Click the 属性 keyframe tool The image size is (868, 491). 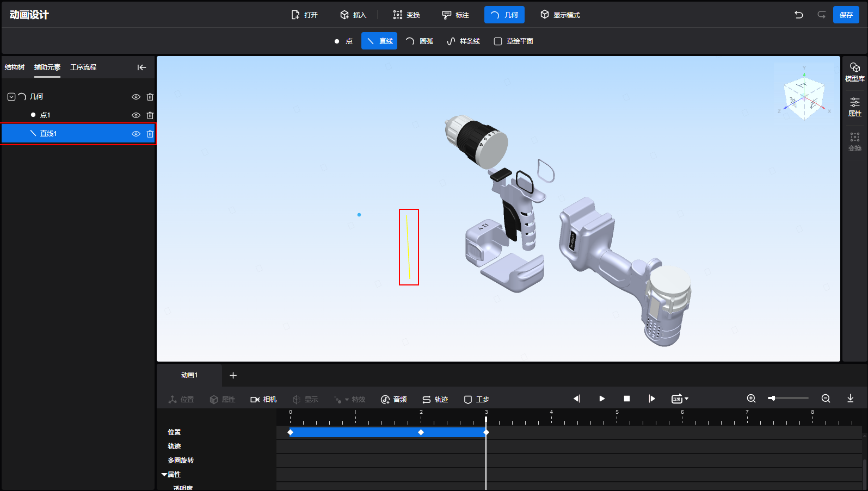coord(223,400)
